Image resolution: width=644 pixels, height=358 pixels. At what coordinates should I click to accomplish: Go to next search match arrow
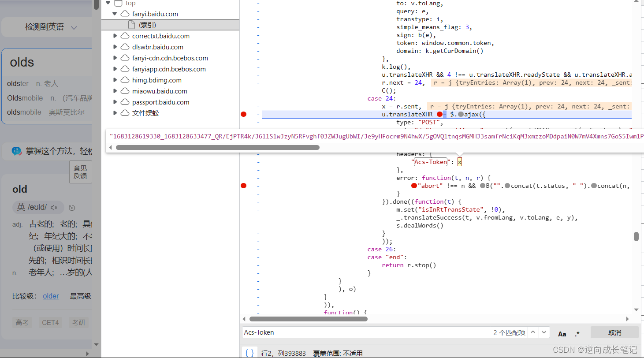point(544,332)
